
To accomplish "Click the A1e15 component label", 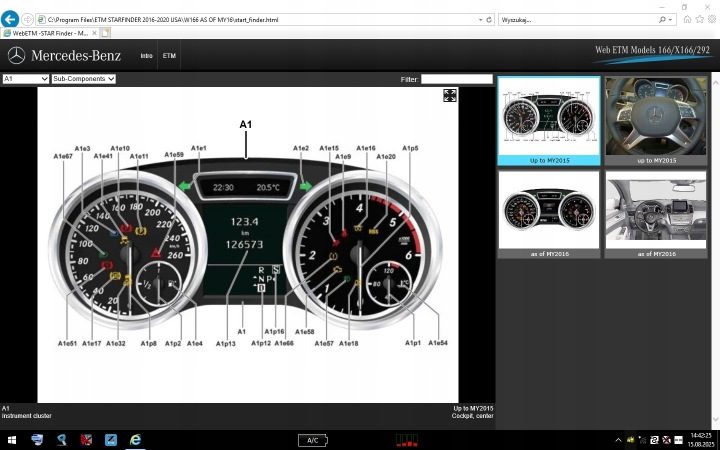I will [329, 148].
